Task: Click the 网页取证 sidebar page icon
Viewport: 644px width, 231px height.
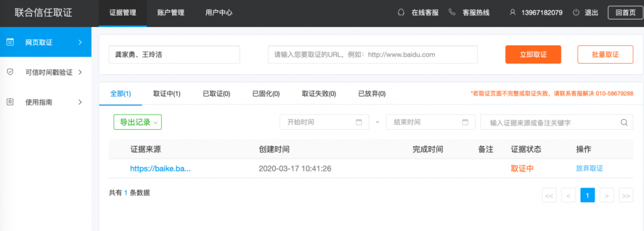Action: pos(10,42)
